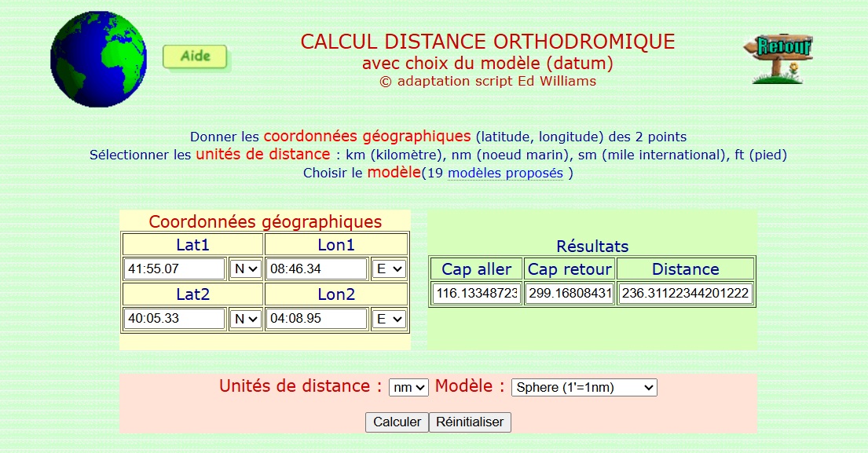Screen dimensions: 868x453
Task: Click the spinning globe icon
Action: 98,58
